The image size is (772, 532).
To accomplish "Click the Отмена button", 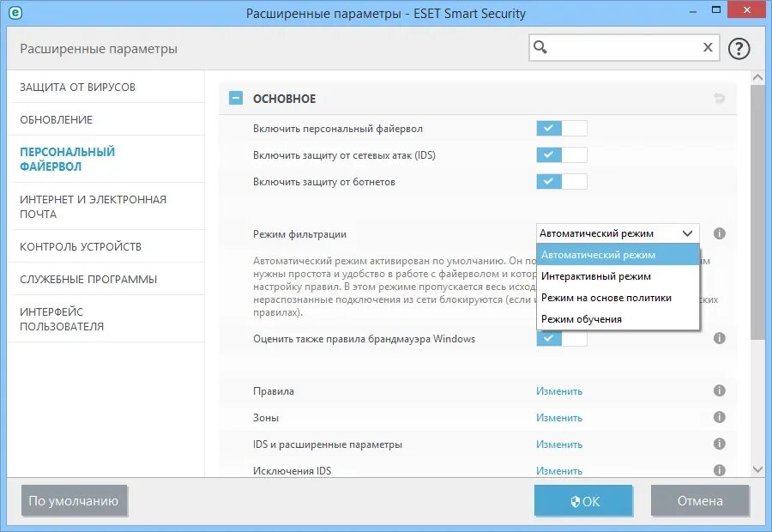I will [700, 501].
